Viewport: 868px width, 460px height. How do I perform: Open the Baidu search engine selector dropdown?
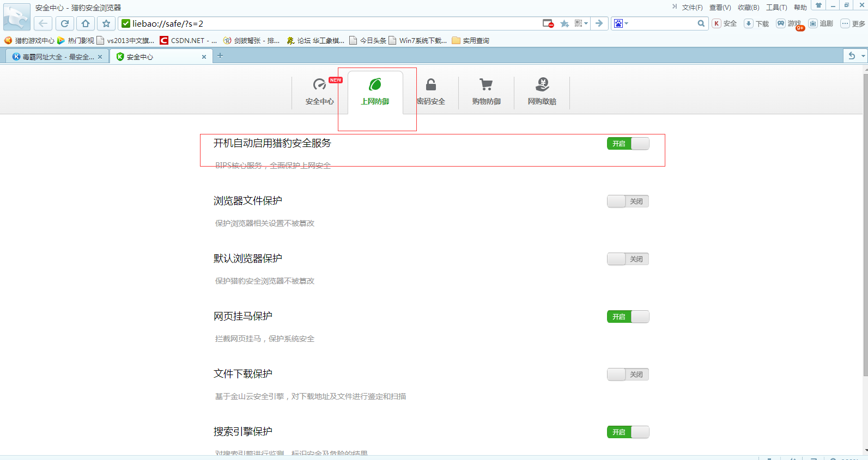click(621, 23)
